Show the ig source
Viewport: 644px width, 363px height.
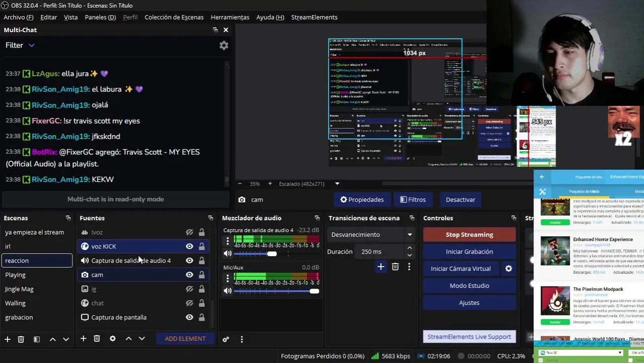click(x=189, y=289)
